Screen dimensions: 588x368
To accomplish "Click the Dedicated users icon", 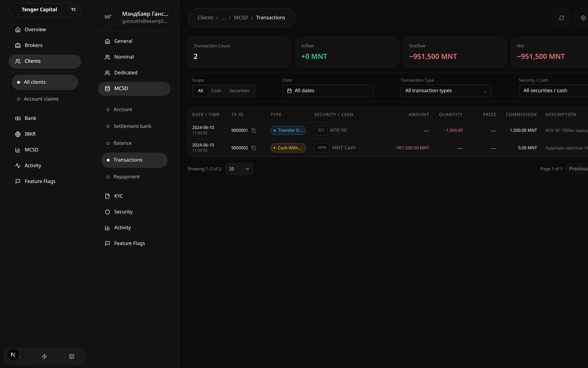I will click(107, 73).
